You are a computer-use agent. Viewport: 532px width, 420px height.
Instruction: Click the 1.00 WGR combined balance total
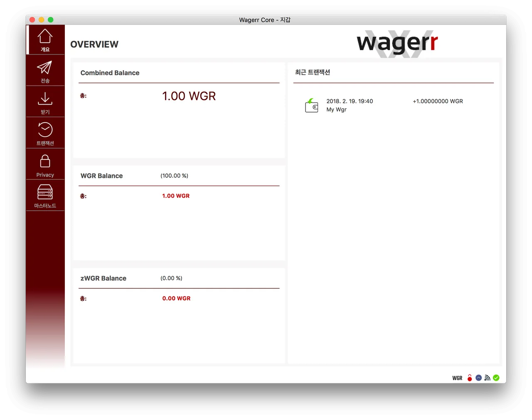(189, 96)
